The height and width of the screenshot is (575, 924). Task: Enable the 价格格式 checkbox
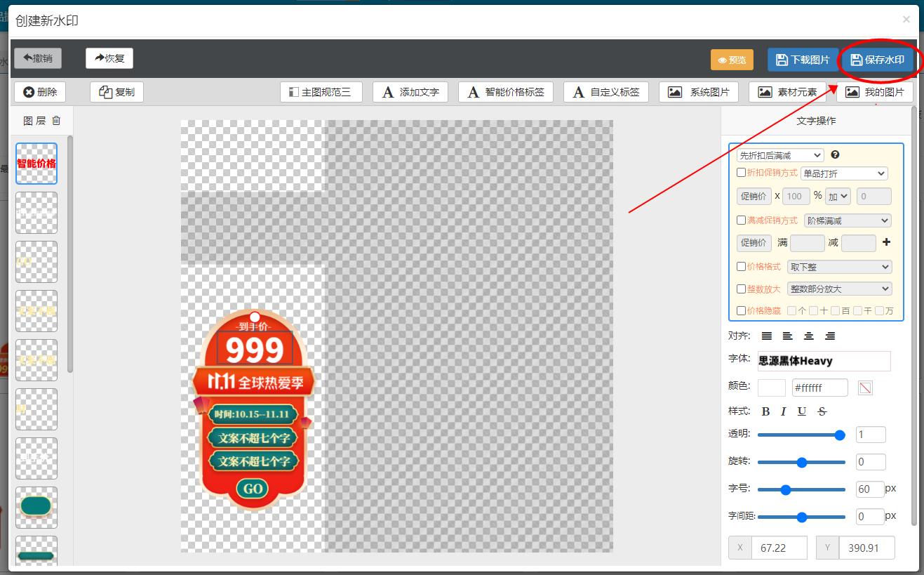click(x=741, y=267)
